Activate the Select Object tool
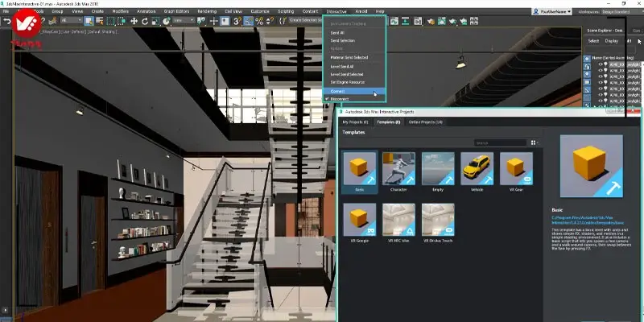This screenshot has height=322, width=644. (89, 21)
